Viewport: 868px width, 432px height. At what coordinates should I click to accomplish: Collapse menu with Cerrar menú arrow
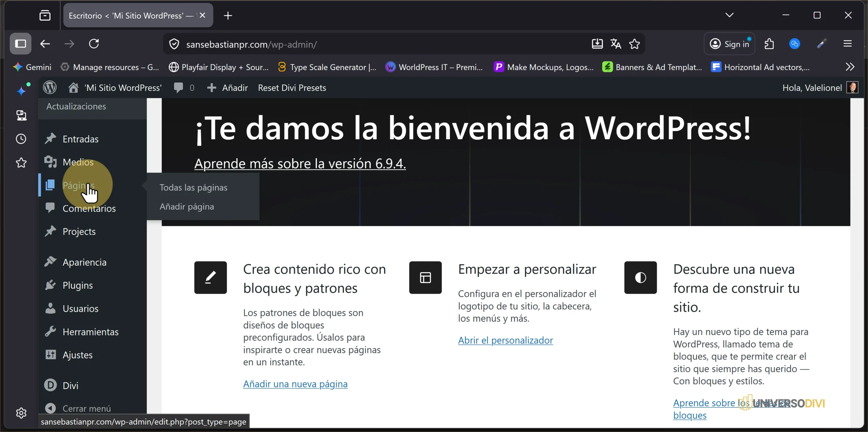point(51,408)
